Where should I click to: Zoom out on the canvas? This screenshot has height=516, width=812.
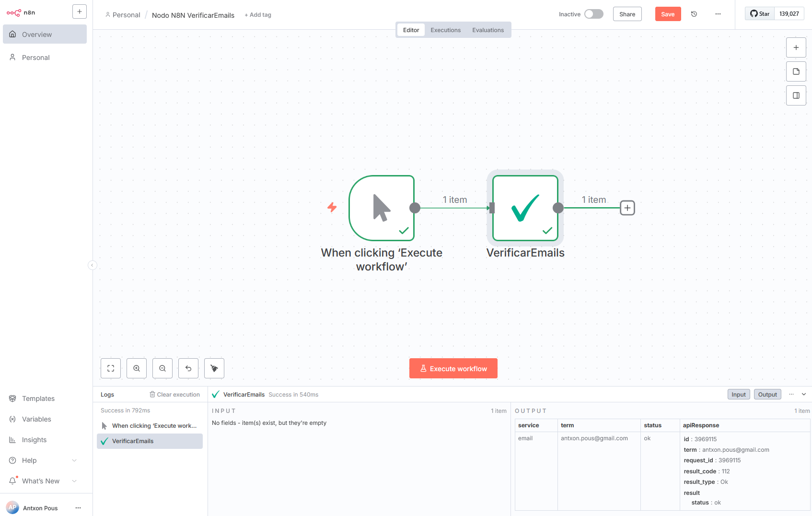pos(162,368)
